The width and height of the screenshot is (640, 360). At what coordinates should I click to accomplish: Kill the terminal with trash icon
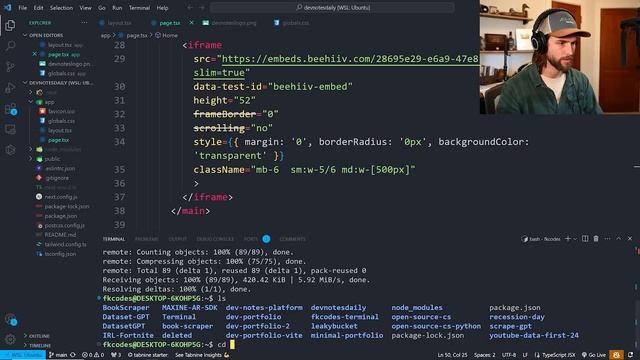tap(596, 239)
